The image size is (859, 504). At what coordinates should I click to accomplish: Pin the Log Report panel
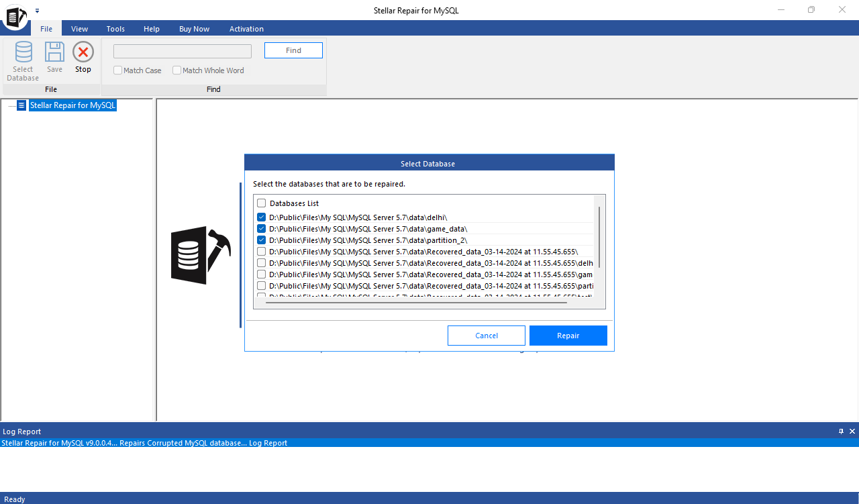[841, 432]
